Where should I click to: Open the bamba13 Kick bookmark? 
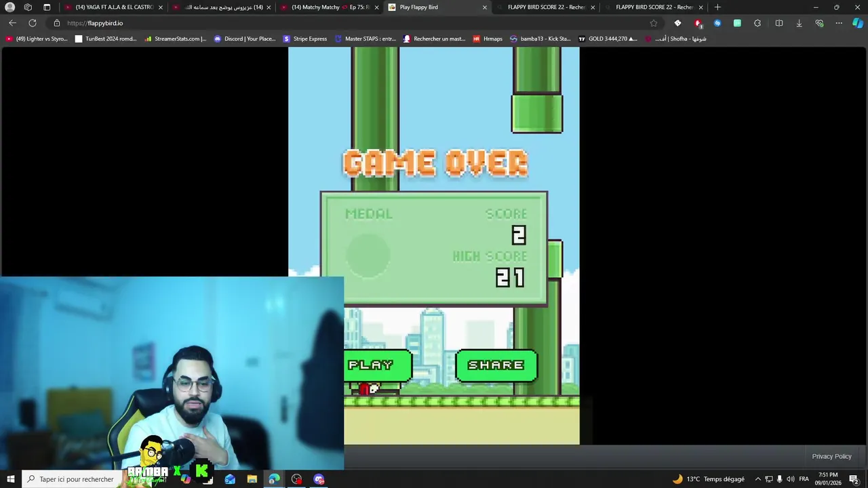(x=540, y=39)
